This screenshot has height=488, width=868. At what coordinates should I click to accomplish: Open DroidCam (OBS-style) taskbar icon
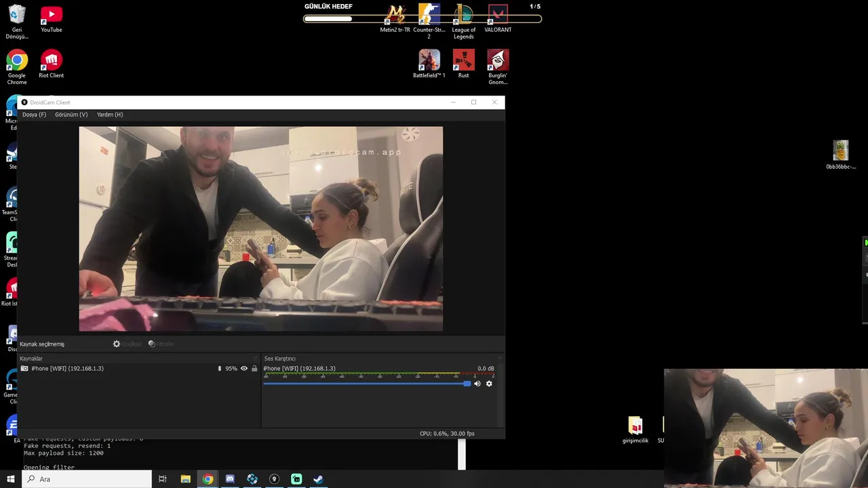pyautogui.click(x=275, y=479)
